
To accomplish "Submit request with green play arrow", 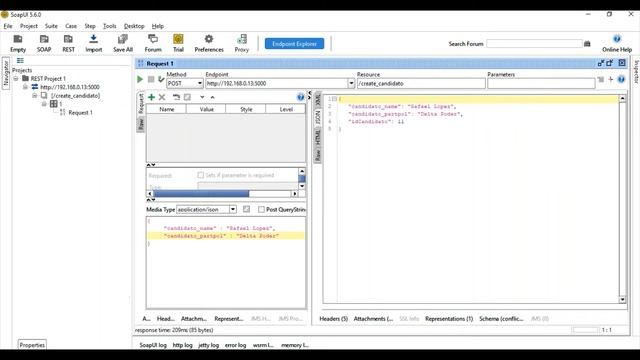I will [x=140, y=79].
